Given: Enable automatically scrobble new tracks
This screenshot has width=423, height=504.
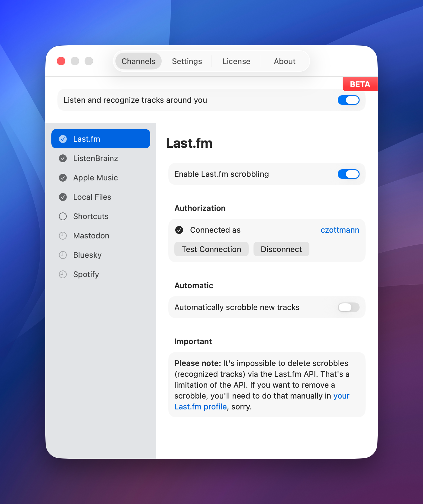Looking at the screenshot, I should (348, 307).
